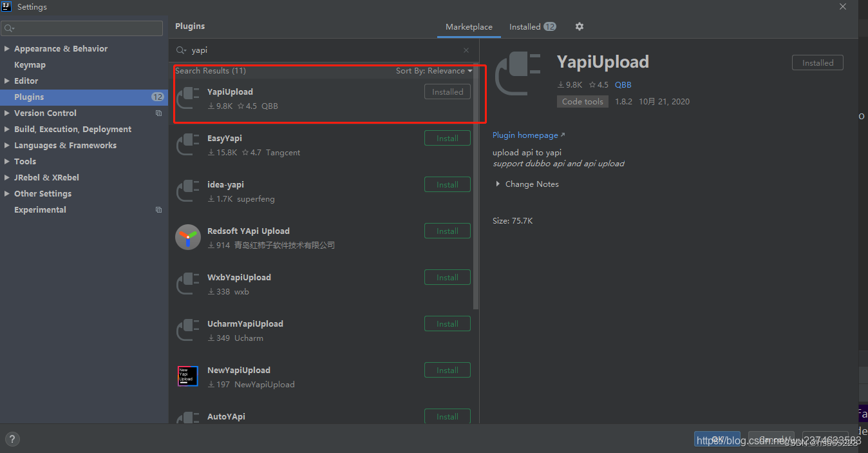Click the EasyYapi plugin icon
Viewport: 868px width, 453px height.
point(188,145)
